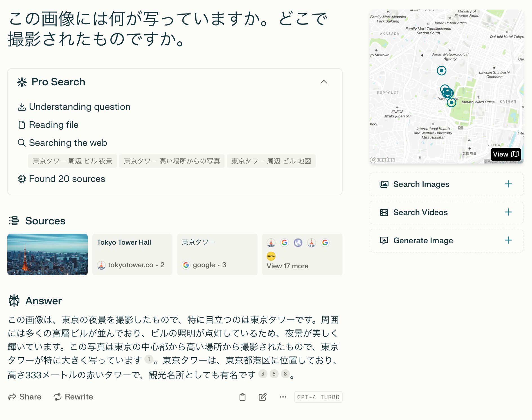Open the map with View button
This screenshot has width=532, height=420.
(506, 154)
